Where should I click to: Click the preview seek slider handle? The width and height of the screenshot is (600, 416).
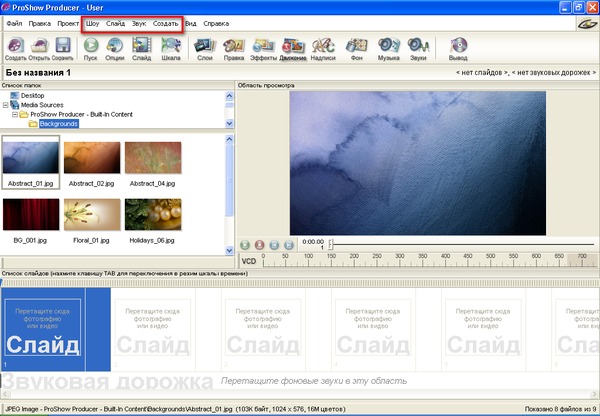[x=331, y=244]
